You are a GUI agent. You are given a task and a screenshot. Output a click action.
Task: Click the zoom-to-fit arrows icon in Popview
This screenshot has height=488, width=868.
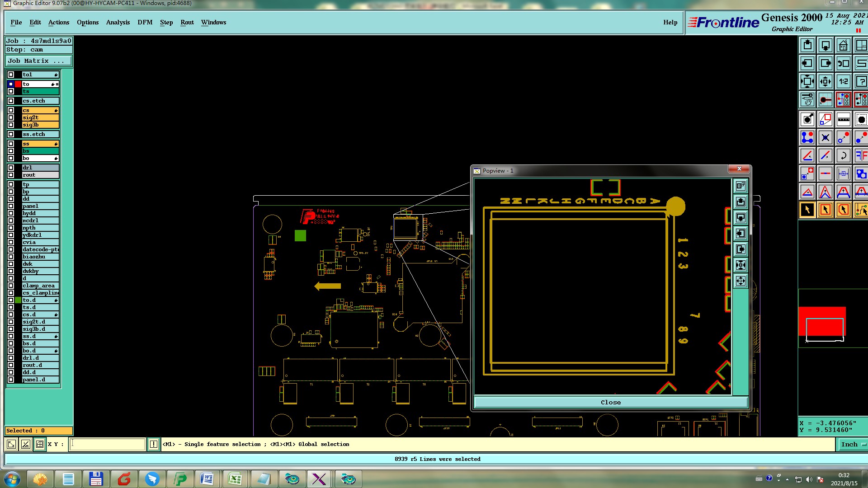[x=741, y=265]
